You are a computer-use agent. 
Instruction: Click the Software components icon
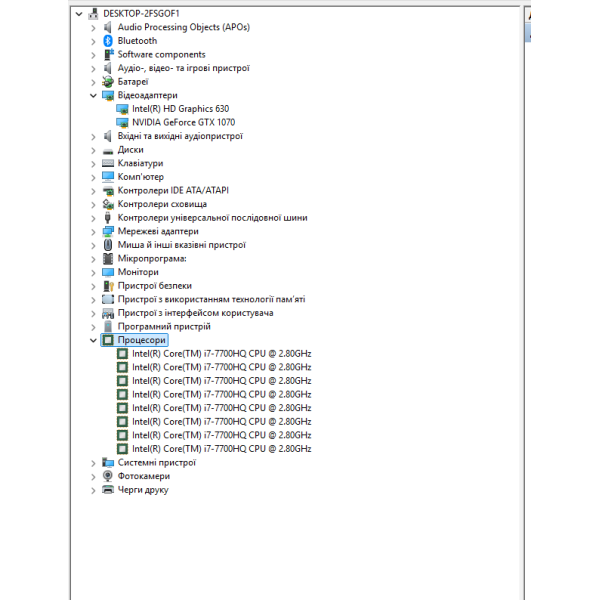click(x=108, y=54)
